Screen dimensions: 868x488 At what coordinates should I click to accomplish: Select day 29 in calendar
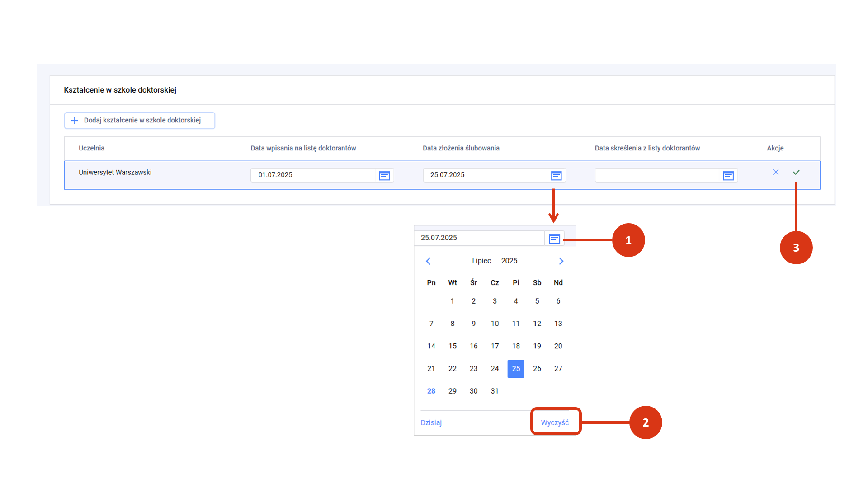[x=453, y=391]
